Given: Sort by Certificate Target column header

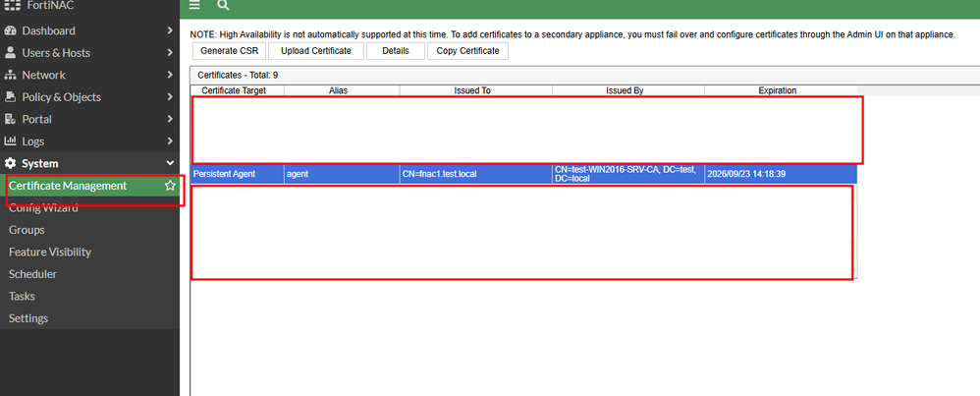Looking at the screenshot, I should tap(234, 90).
